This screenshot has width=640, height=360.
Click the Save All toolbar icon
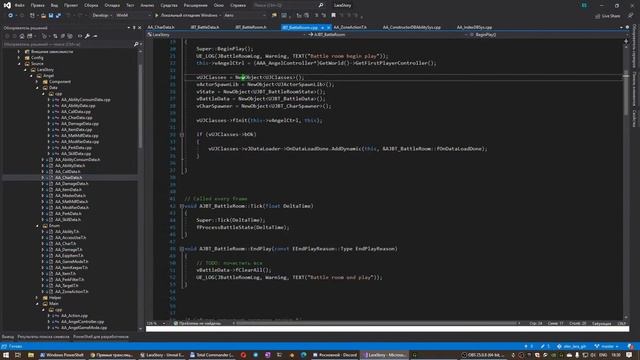[58, 16]
